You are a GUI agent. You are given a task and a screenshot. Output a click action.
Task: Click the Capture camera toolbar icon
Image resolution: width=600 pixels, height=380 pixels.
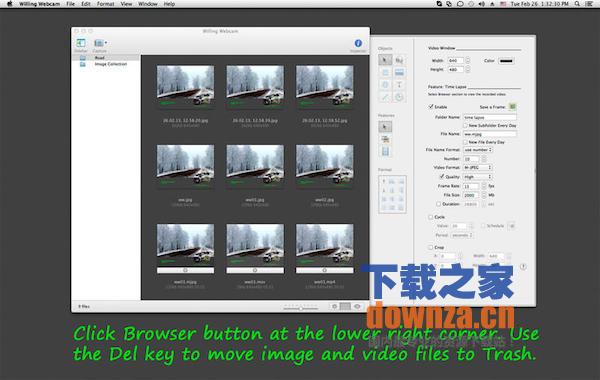click(99, 43)
